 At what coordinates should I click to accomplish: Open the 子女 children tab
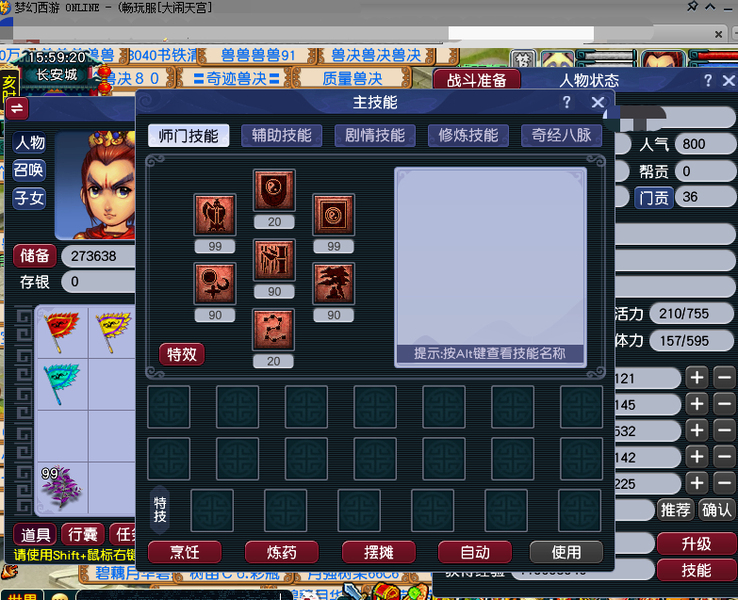click(x=29, y=198)
